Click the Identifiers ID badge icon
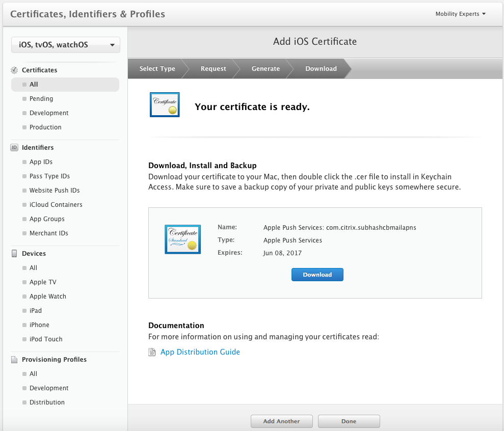The width and height of the screenshot is (504, 431). [x=14, y=148]
